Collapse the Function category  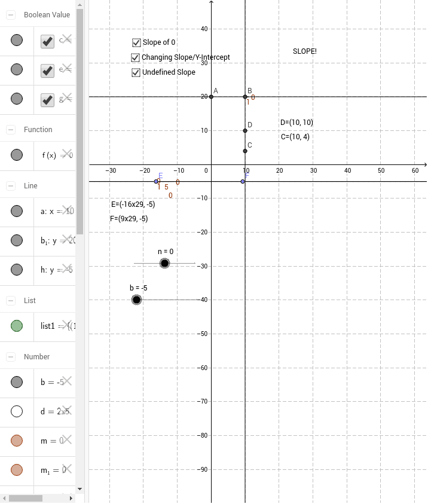pyautogui.click(x=11, y=130)
